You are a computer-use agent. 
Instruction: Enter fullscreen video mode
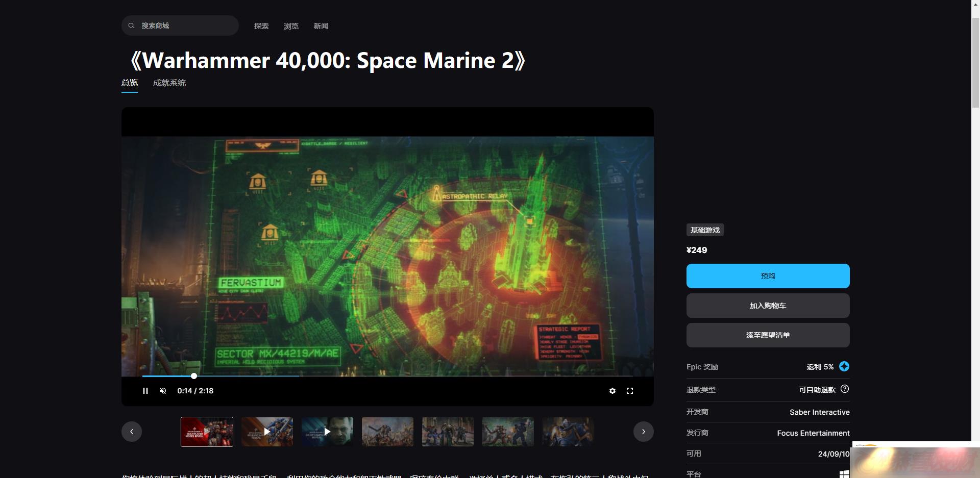click(630, 391)
